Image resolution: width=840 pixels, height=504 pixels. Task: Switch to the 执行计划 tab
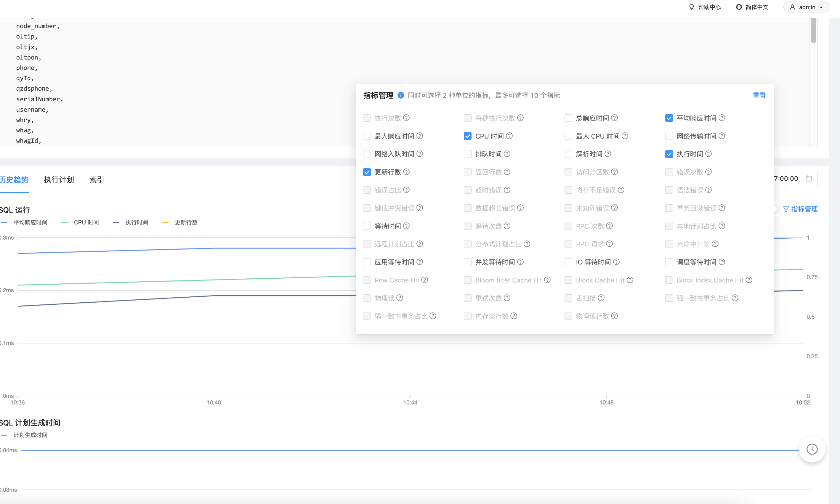(x=59, y=180)
